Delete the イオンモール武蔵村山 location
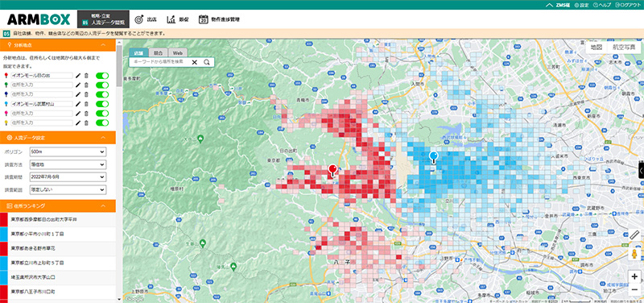This screenshot has height=303, width=644. [x=86, y=104]
